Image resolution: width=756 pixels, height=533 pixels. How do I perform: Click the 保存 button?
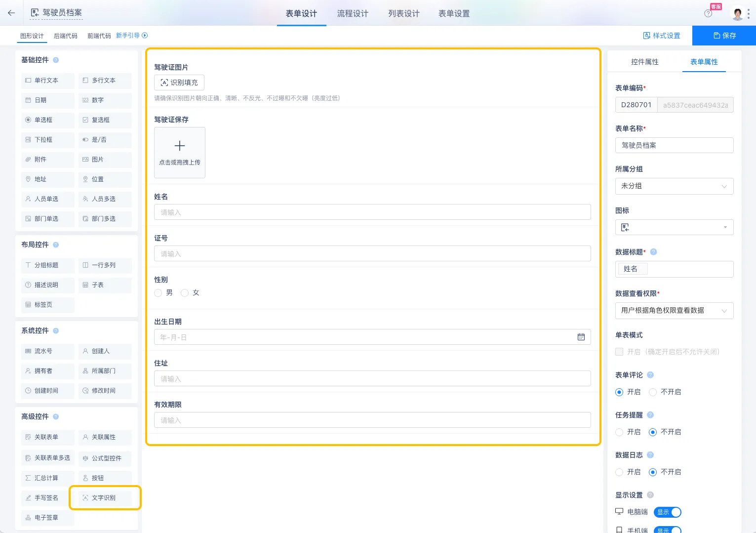tap(724, 36)
